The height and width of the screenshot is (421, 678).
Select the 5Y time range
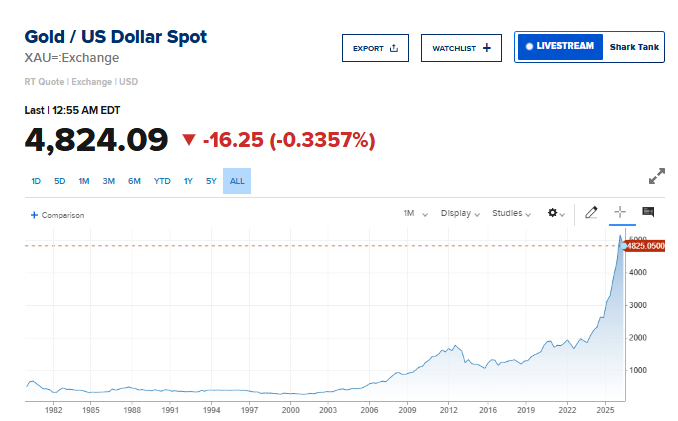[x=211, y=181]
